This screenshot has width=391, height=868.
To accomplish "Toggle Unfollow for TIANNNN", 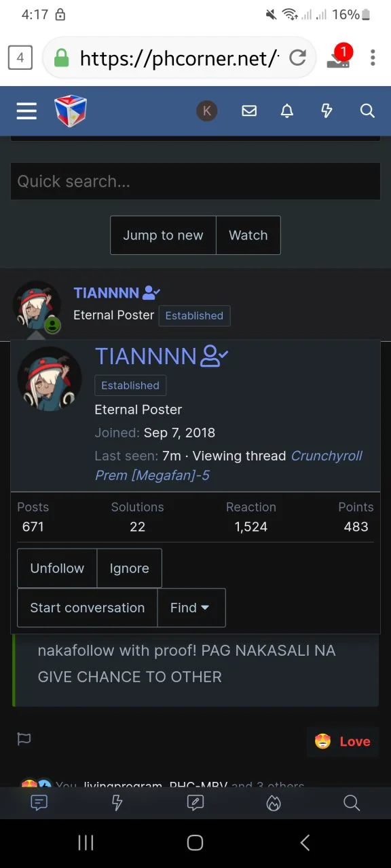I will click(x=57, y=568).
